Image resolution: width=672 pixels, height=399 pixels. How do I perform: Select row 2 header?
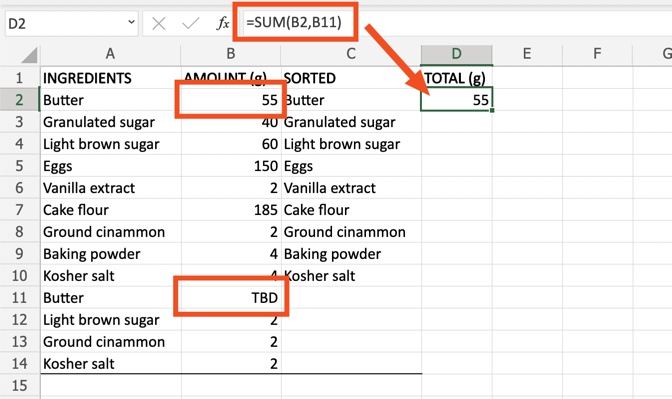[19, 100]
